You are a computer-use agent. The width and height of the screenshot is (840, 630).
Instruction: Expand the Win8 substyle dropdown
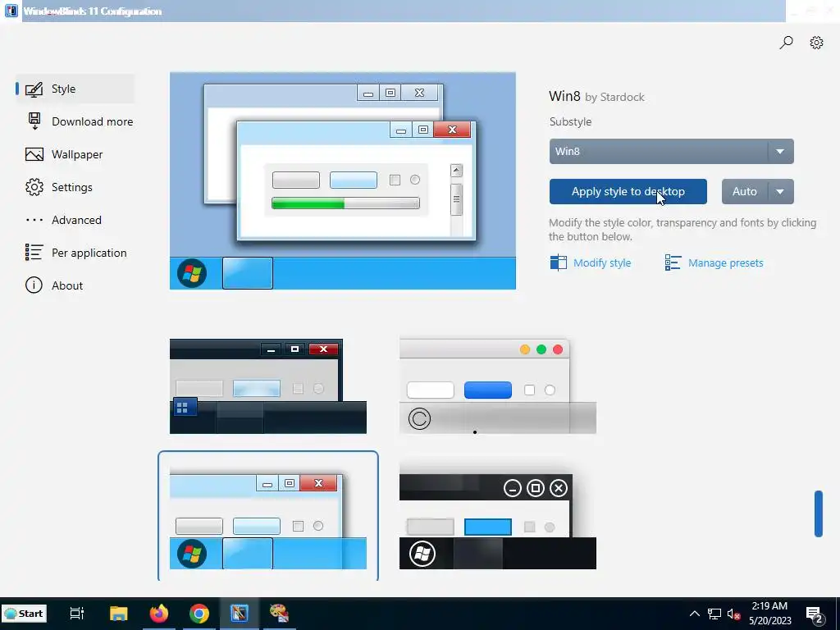671,152
